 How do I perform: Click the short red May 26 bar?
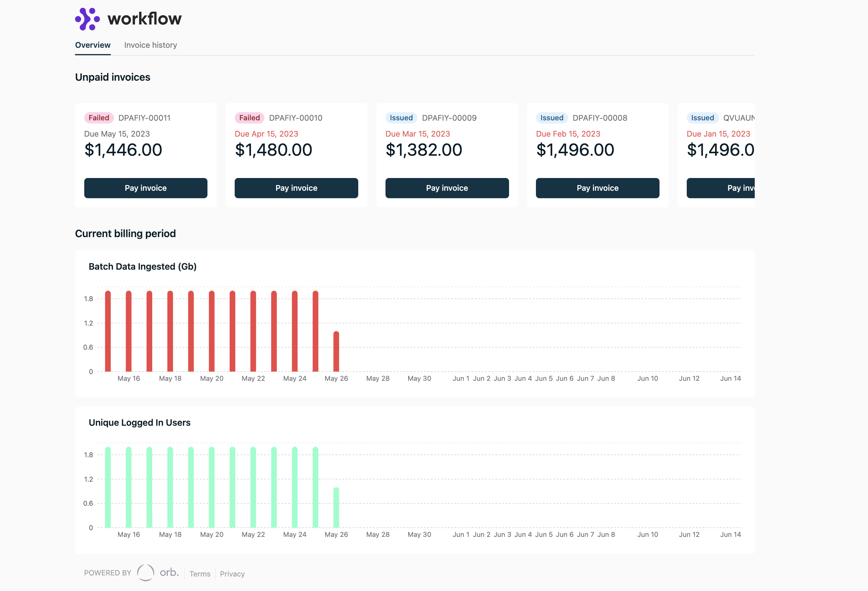pos(336,351)
